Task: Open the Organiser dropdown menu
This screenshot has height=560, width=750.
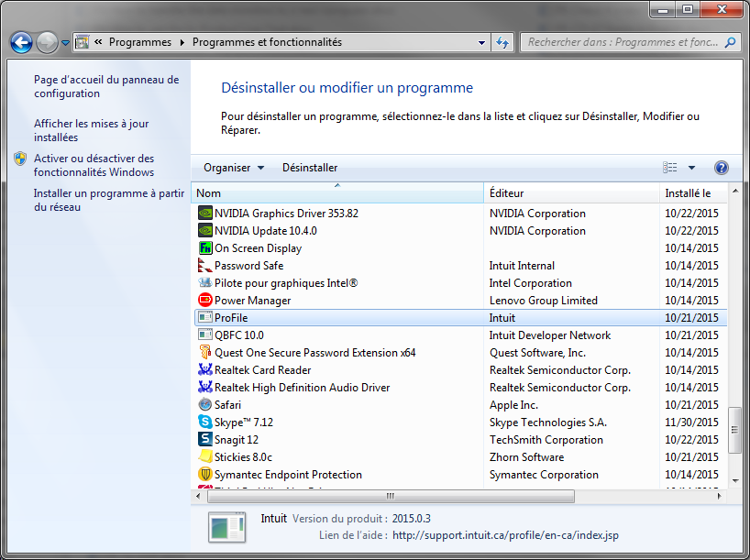Action: [234, 168]
